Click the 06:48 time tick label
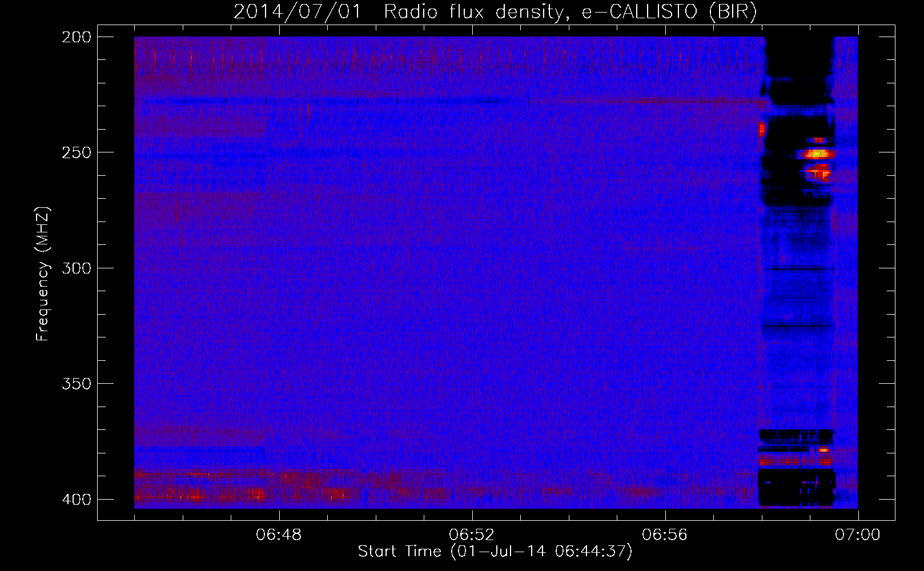 click(x=279, y=535)
